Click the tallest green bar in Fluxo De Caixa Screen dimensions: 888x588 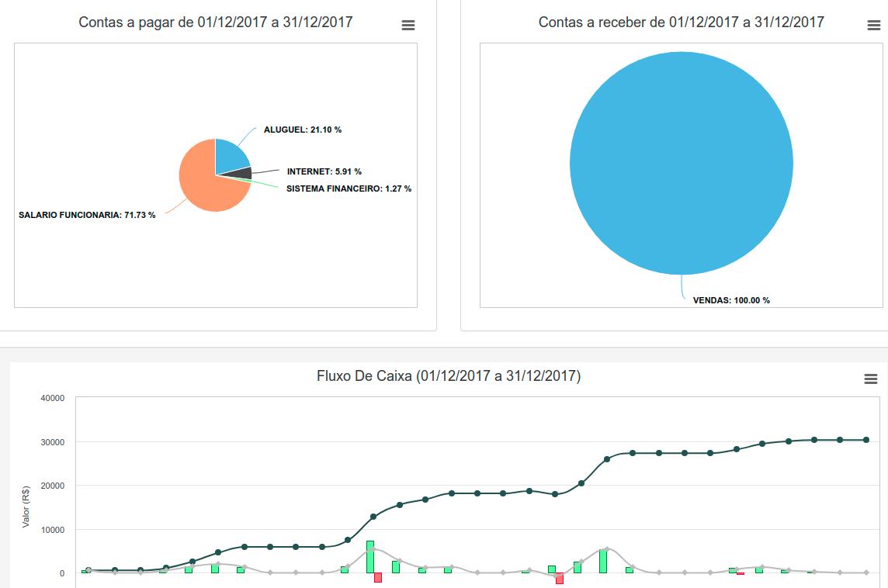click(370, 557)
